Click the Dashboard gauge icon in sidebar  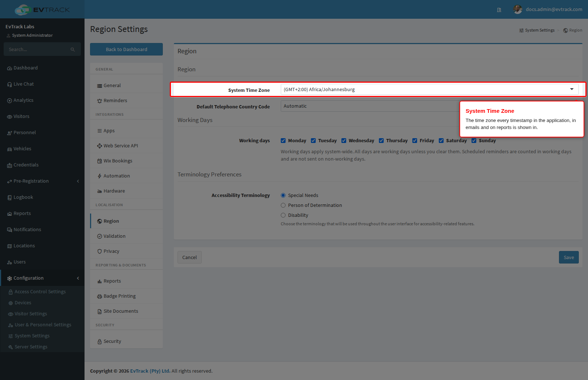pos(10,68)
